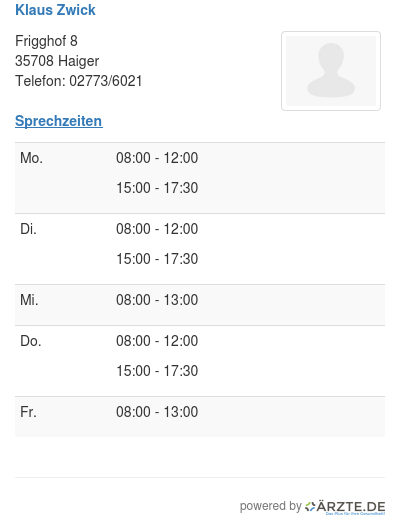Select the Mi. day label
The width and height of the screenshot is (400, 527).
point(29,300)
